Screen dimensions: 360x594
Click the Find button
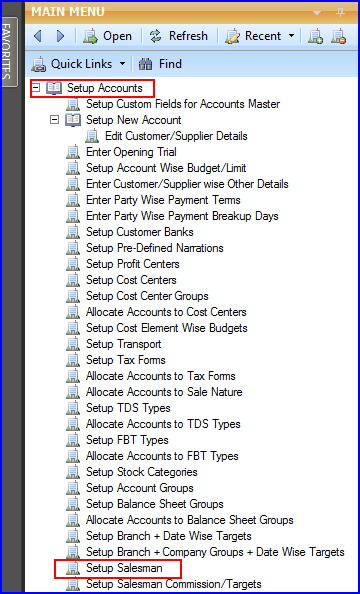tap(160, 64)
